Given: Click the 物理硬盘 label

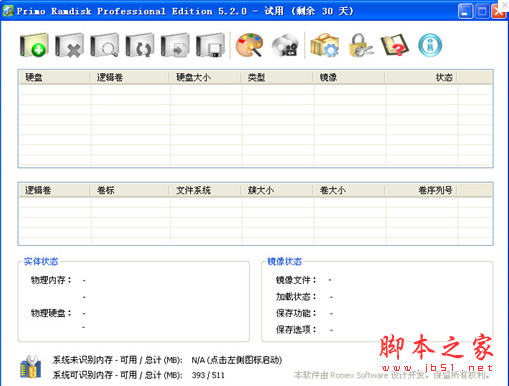Looking at the screenshot, I should [x=51, y=313].
